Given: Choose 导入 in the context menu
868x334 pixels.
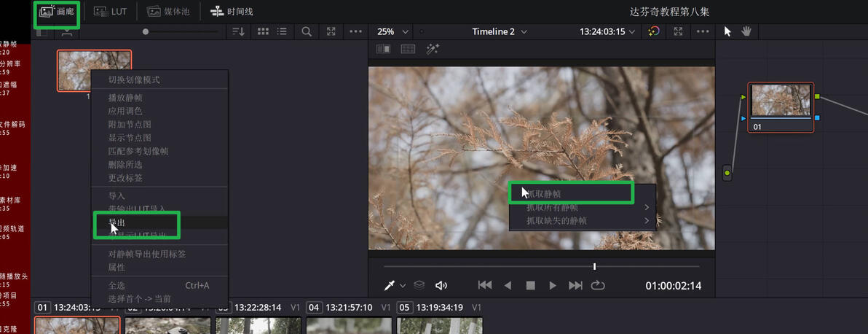Looking at the screenshot, I should [117, 196].
